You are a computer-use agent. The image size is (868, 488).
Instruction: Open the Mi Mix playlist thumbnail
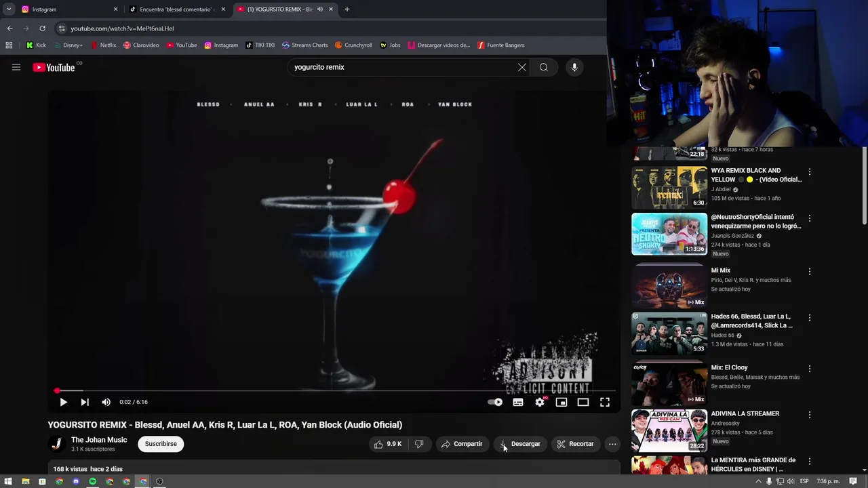(669, 285)
